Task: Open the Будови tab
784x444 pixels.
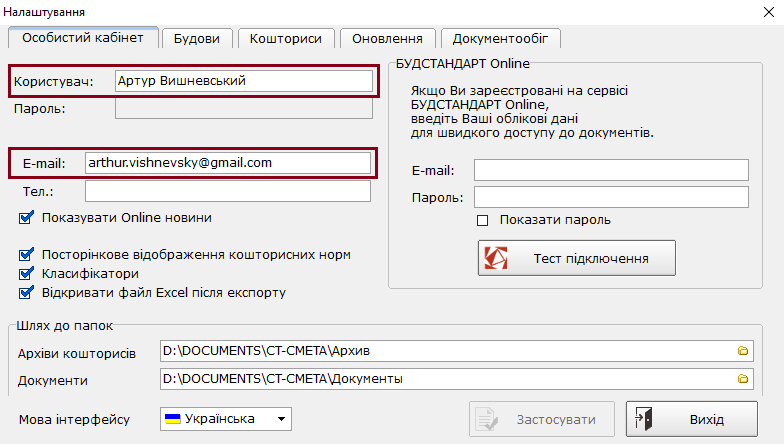Action: point(197,38)
